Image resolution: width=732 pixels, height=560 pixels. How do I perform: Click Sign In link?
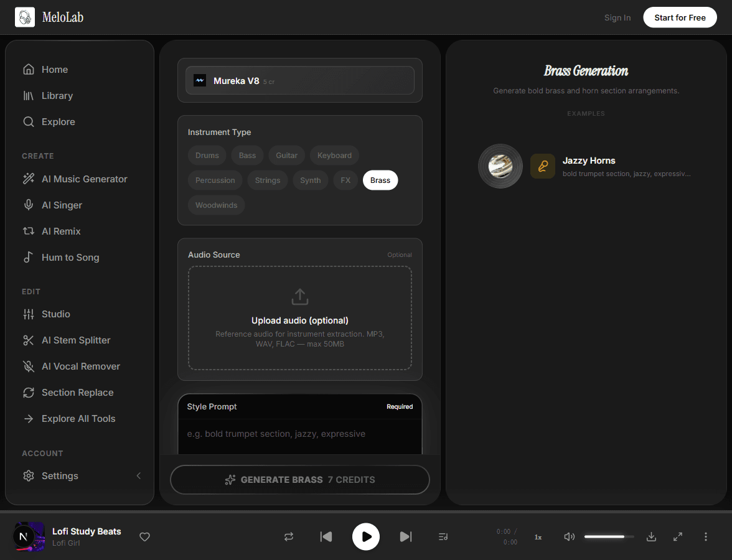pyautogui.click(x=617, y=17)
